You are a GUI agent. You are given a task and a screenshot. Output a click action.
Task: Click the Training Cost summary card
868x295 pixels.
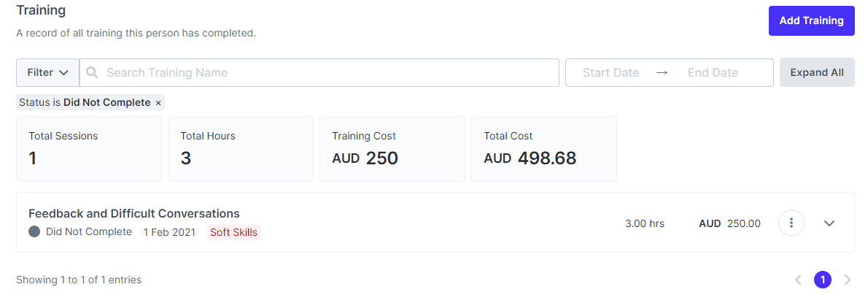pos(392,149)
